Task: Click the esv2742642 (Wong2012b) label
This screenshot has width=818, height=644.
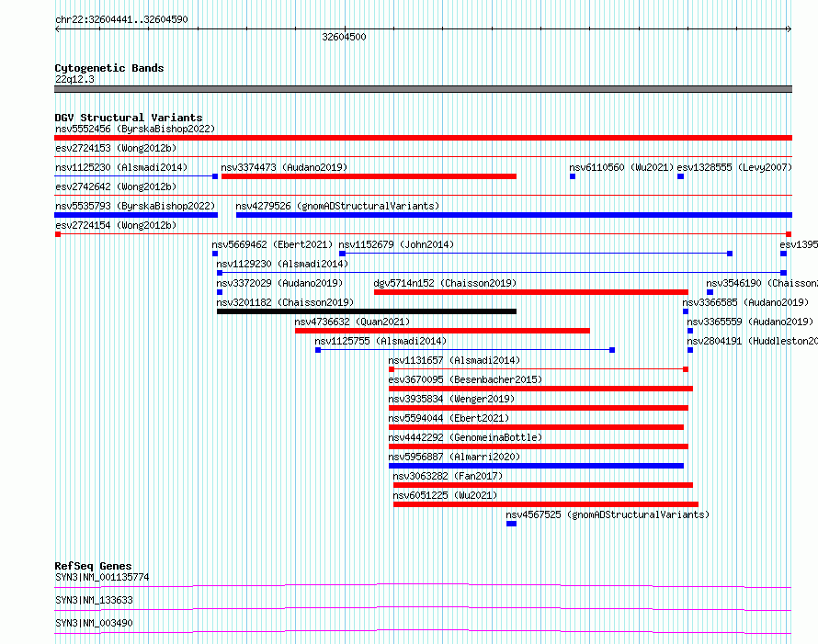Action: pyautogui.click(x=116, y=186)
